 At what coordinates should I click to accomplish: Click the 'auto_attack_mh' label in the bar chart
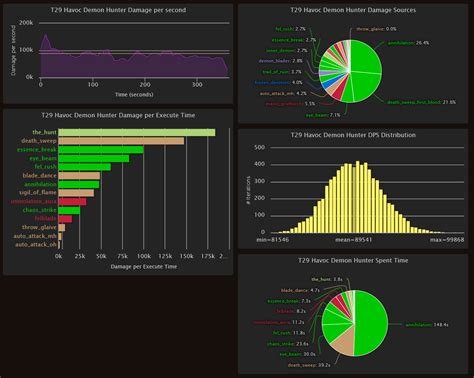[35, 236]
